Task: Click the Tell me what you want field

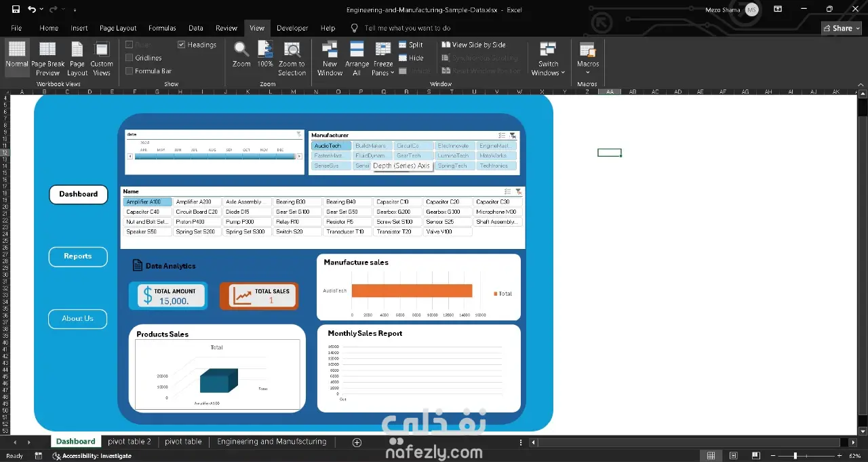Action: [408, 28]
